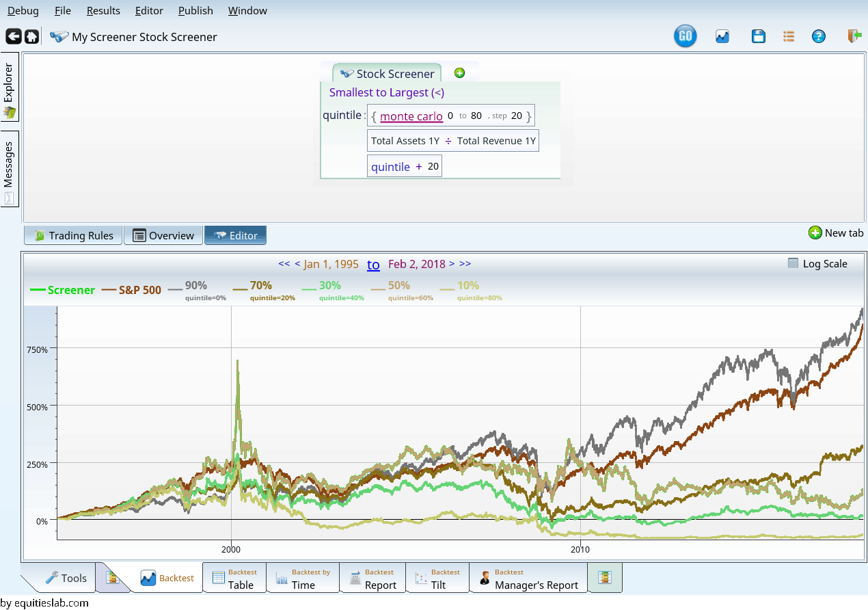Viewport: 868px width, 610px height.
Task: Click the back arrow icon
Action: [13, 36]
